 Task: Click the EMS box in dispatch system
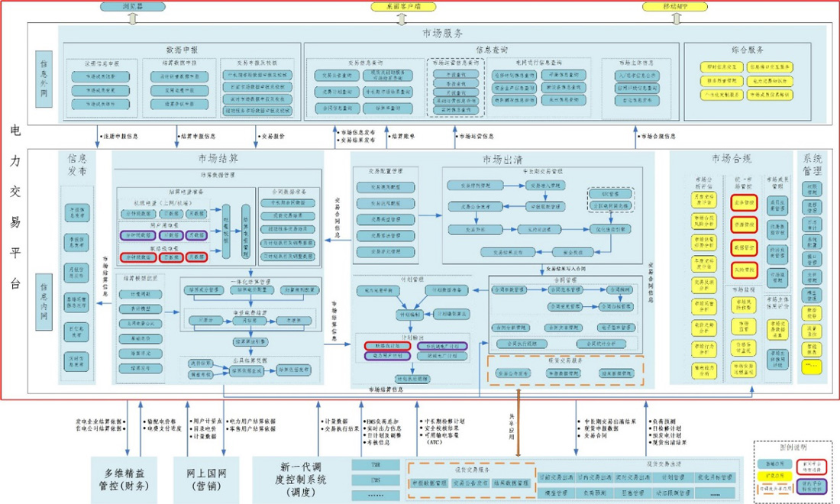376,480
